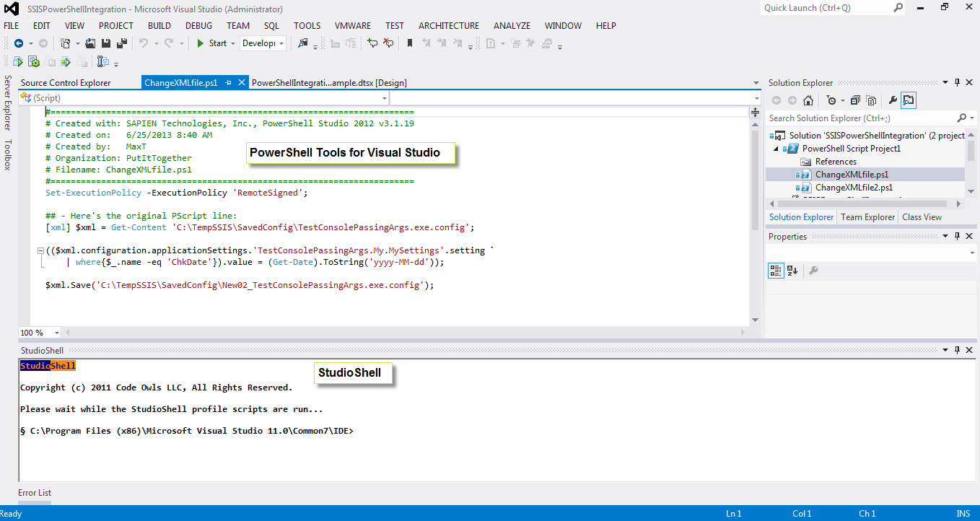Click the editor's horizontal scrollbar track
The image size is (980, 521).
click(x=404, y=333)
